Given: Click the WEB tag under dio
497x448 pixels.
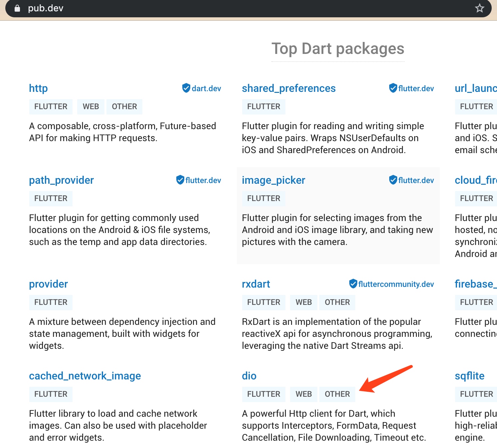Looking at the screenshot, I should tap(303, 394).
